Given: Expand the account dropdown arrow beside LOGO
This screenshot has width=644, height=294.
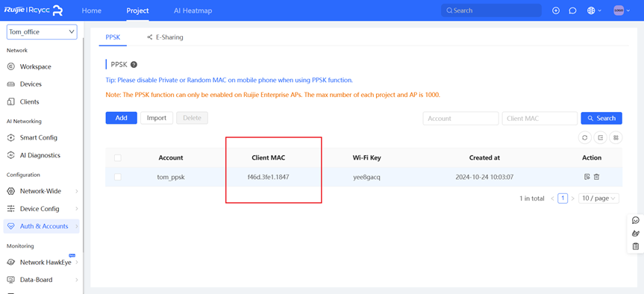Looking at the screenshot, I should 628,10.
